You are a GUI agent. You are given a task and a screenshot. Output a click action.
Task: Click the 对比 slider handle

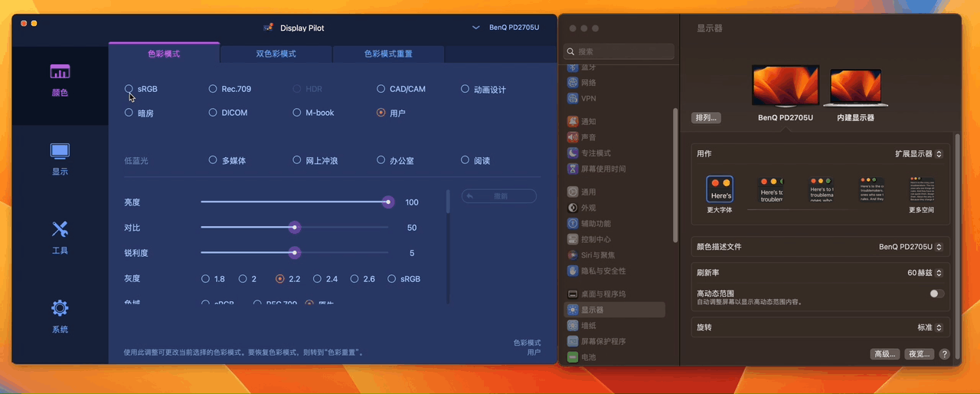click(295, 228)
